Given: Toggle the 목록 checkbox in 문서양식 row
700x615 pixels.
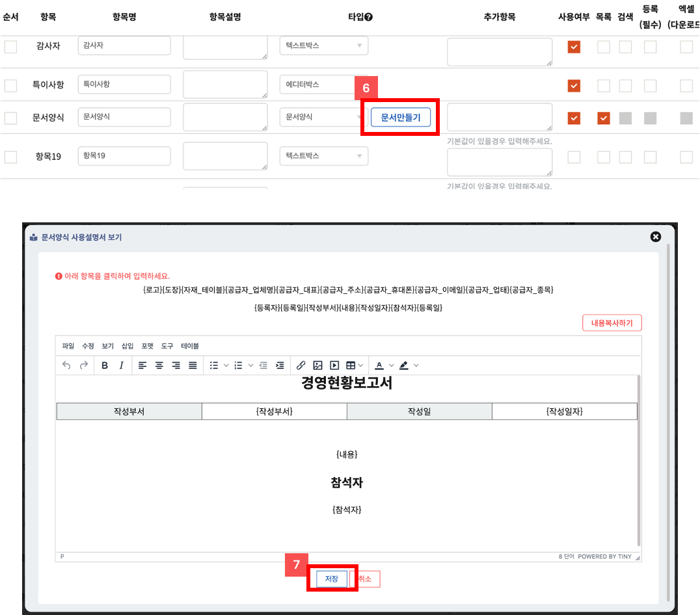Looking at the screenshot, I should tap(604, 118).
